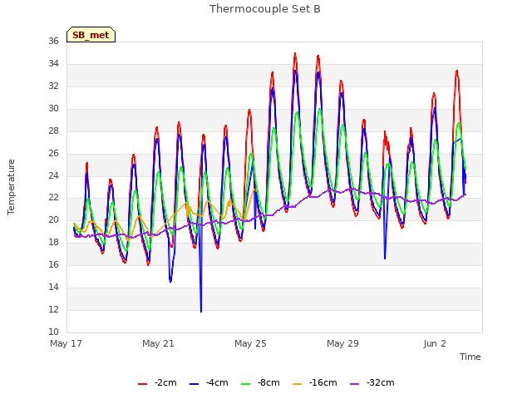Viewport: 532px width, 399px height.
Task: Click the Jun 2 x-axis label
Action: point(435,343)
